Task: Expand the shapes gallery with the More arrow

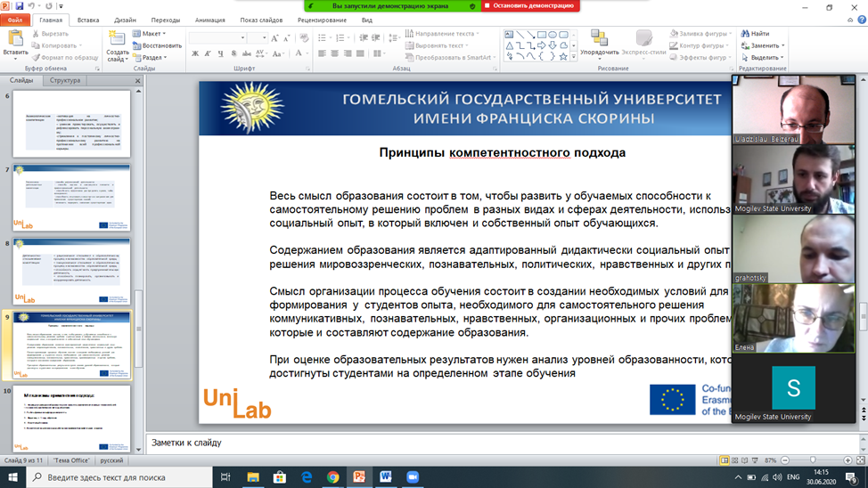Action: tap(574, 57)
